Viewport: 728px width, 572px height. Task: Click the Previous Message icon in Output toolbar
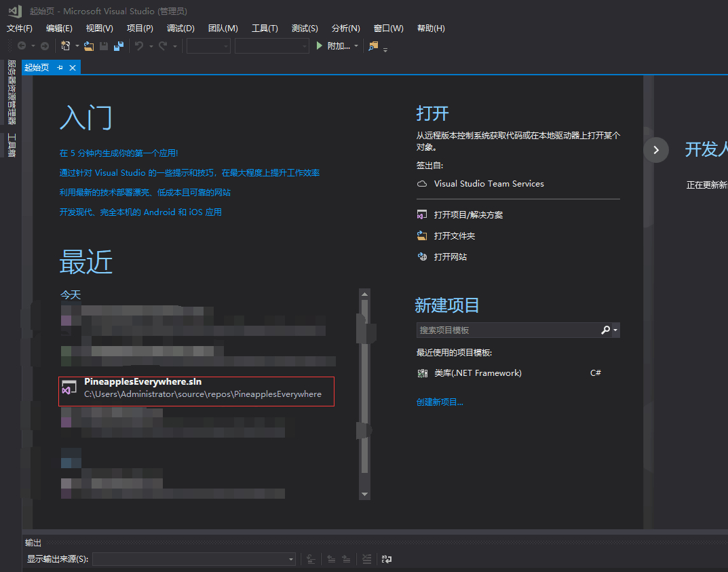click(x=332, y=559)
